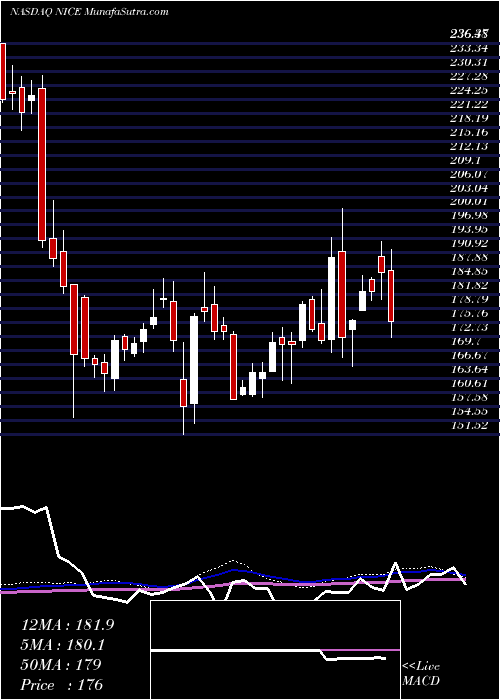The width and height of the screenshot is (500, 700).
Task: Click the 215.16 axis value
Action: pyautogui.click(x=469, y=132)
